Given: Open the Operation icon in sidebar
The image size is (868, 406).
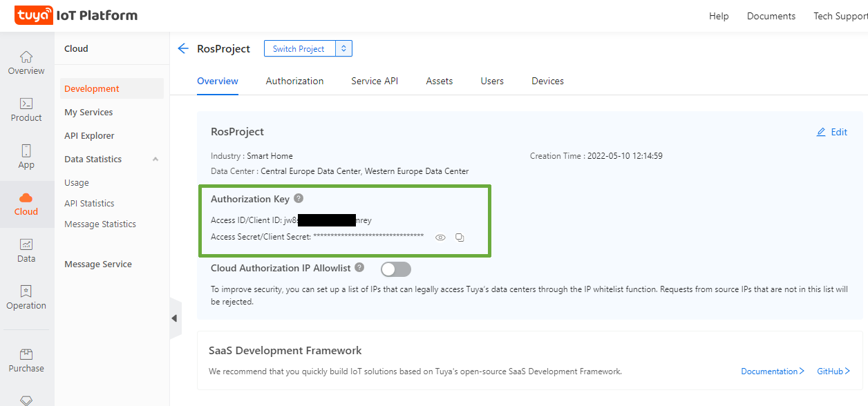Looking at the screenshot, I should point(26,291).
